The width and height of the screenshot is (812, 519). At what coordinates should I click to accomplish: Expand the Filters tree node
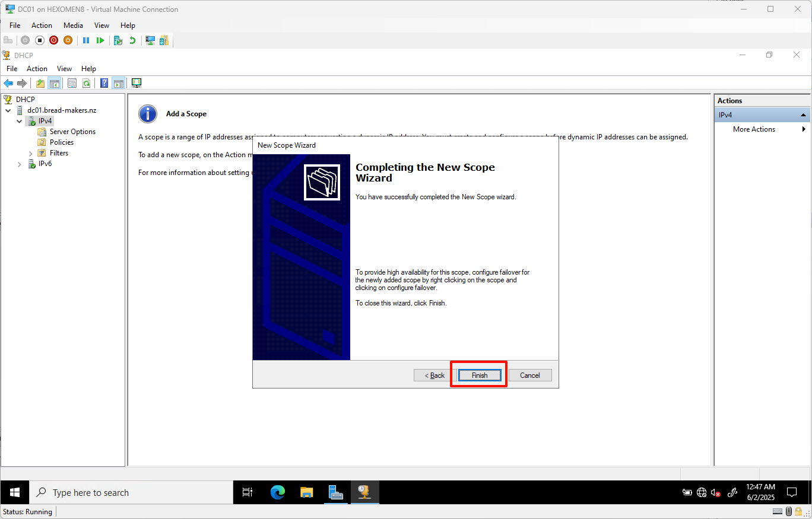point(30,152)
